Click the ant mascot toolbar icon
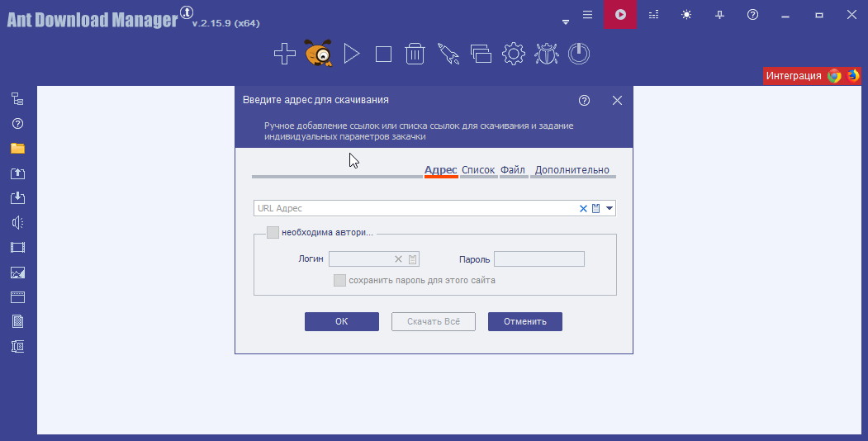The image size is (868, 441). pyautogui.click(x=318, y=54)
